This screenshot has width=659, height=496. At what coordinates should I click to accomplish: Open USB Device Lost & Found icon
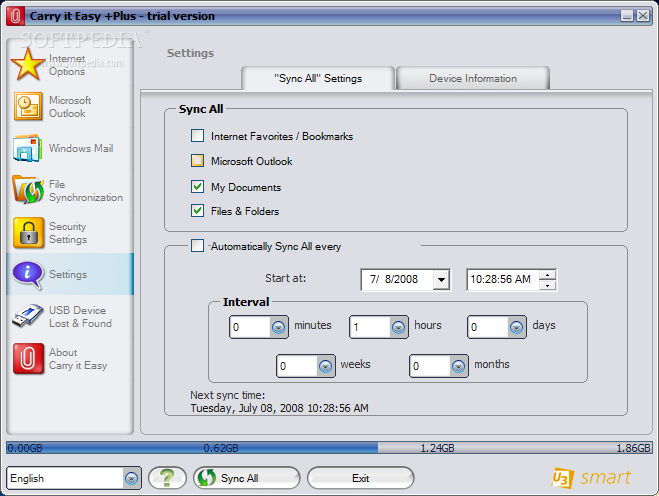point(27,316)
